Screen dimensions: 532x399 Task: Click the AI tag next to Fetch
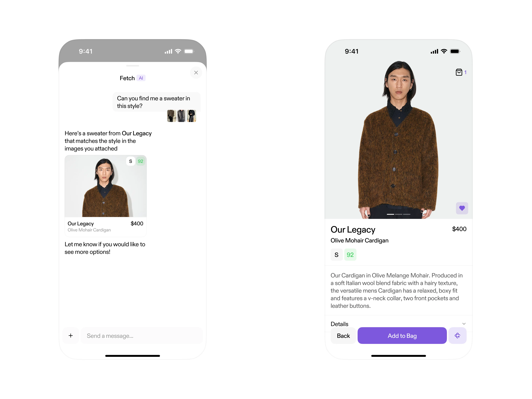tap(141, 78)
